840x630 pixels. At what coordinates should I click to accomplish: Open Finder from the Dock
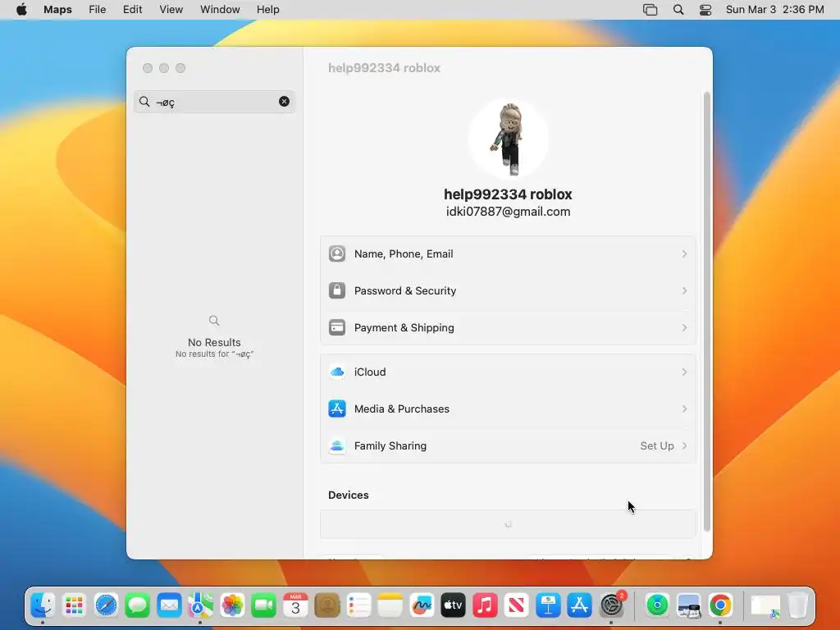click(x=43, y=605)
